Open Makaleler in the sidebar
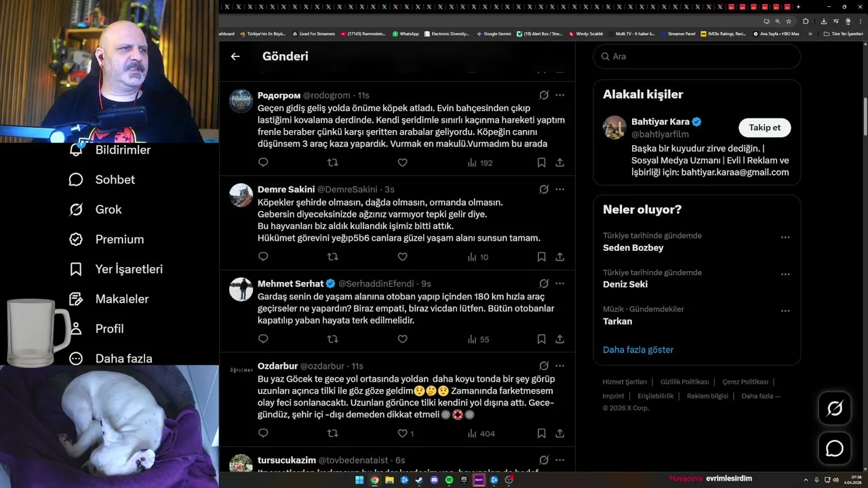Image resolution: width=868 pixels, height=488 pixels. pos(109,299)
